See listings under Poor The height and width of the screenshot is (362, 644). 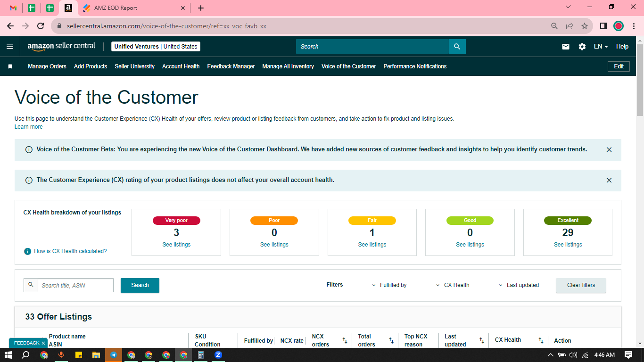pos(274,245)
